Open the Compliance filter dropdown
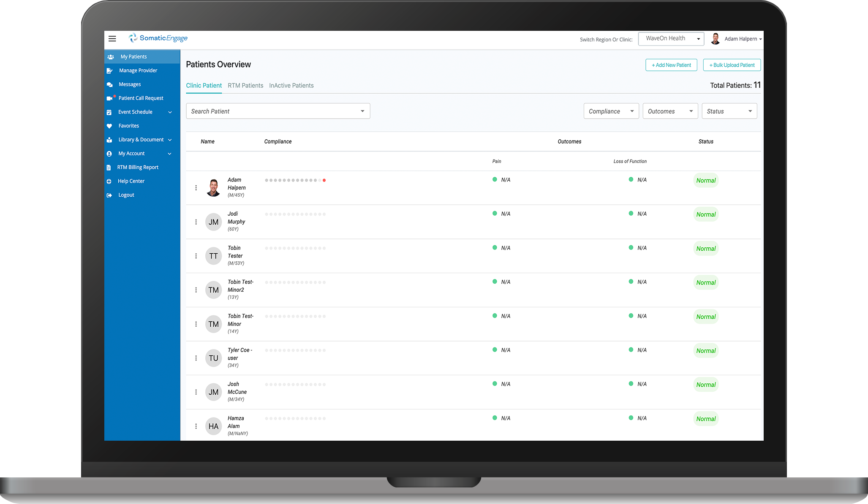The image size is (868, 504). click(611, 111)
